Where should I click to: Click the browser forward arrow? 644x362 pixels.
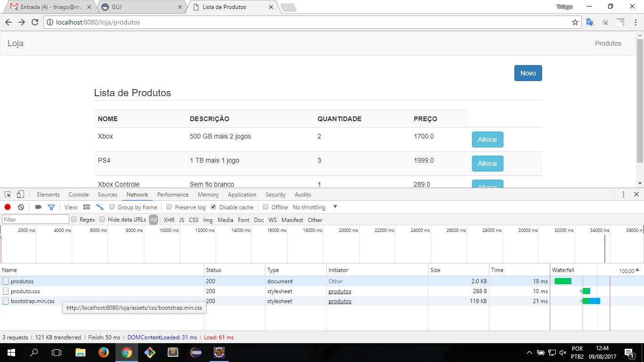[x=21, y=22]
